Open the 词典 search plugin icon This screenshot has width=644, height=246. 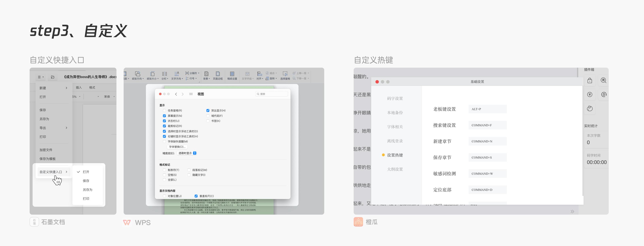603,80
